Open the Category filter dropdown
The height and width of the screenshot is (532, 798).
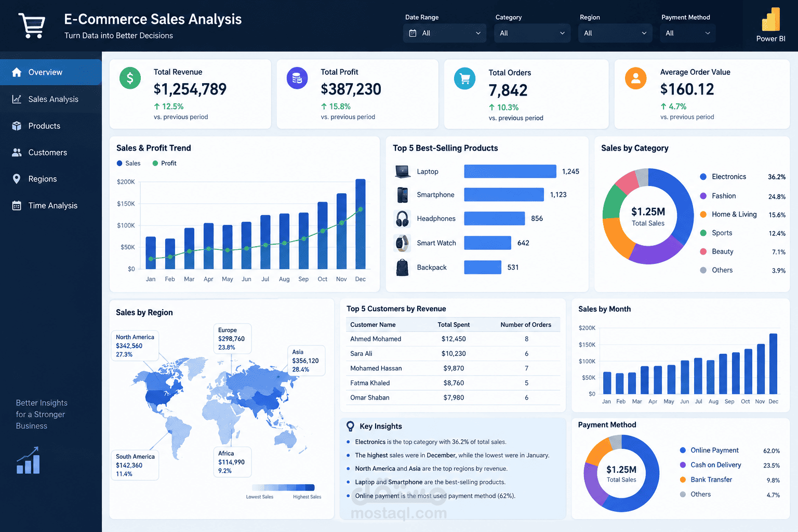[532, 33]
